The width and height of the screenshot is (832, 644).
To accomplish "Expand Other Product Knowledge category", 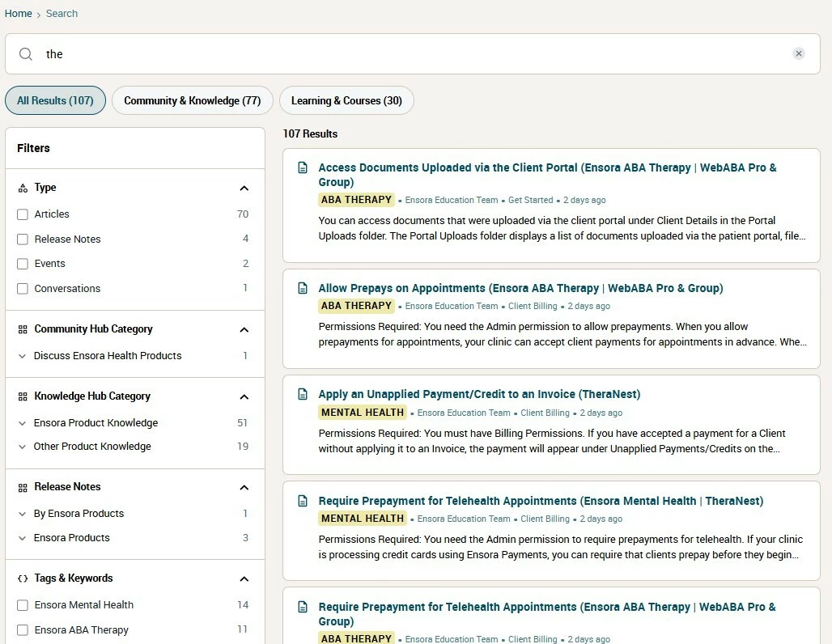I will point(22,447).
